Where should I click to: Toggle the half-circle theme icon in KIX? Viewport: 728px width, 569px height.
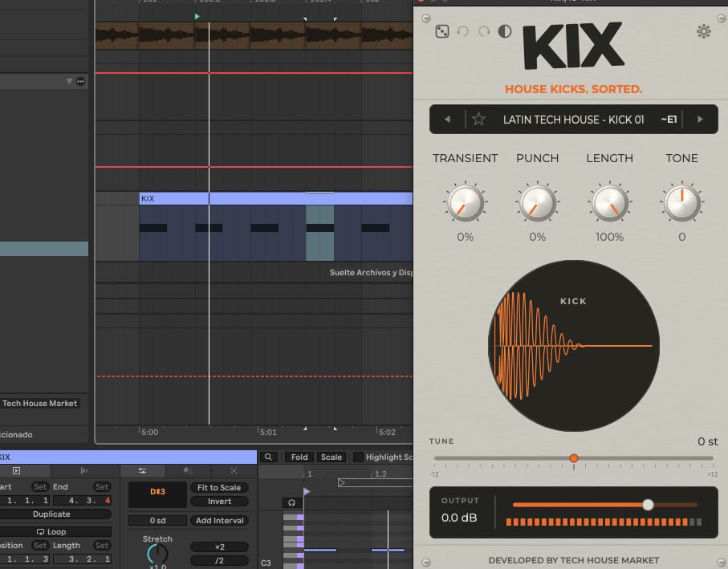point(505,31)
